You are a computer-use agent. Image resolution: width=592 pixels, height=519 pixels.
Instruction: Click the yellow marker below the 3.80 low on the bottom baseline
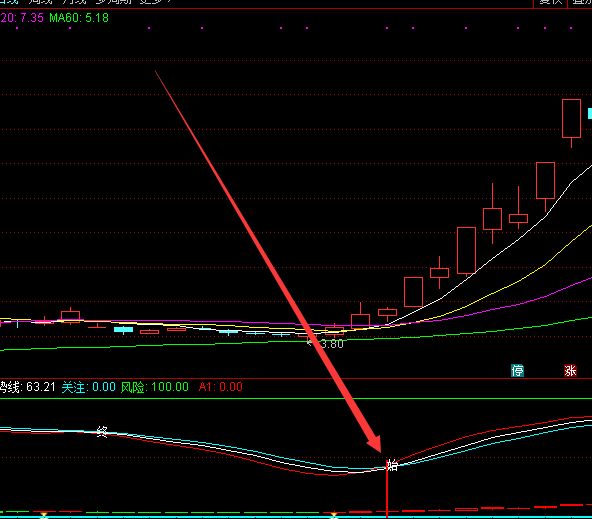334,515
